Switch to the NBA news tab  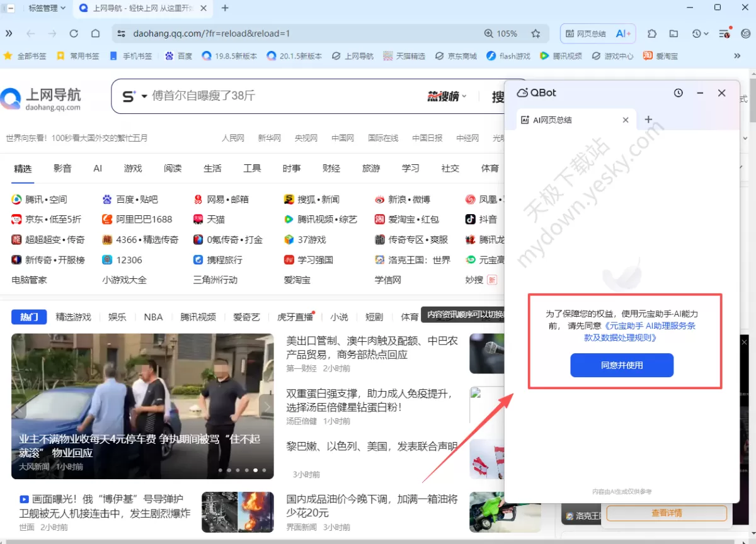[153, 317]
